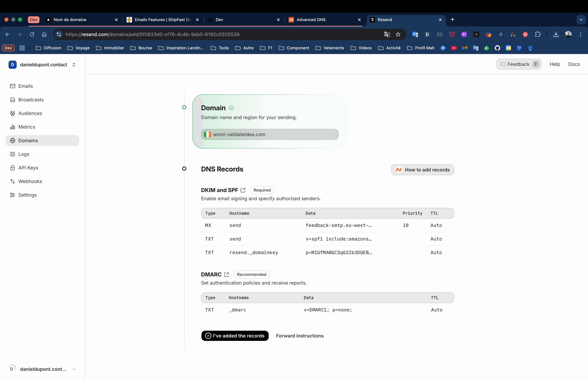Reload the page with the refresh icon

click(x=32, y=34)
